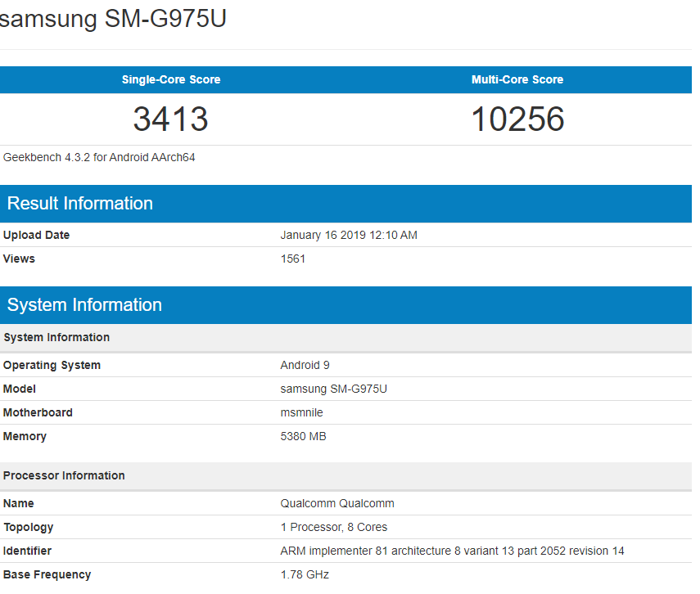Click the samsung SM-G975U page title
Screen dimensions: 700x594
coord(112,19)
